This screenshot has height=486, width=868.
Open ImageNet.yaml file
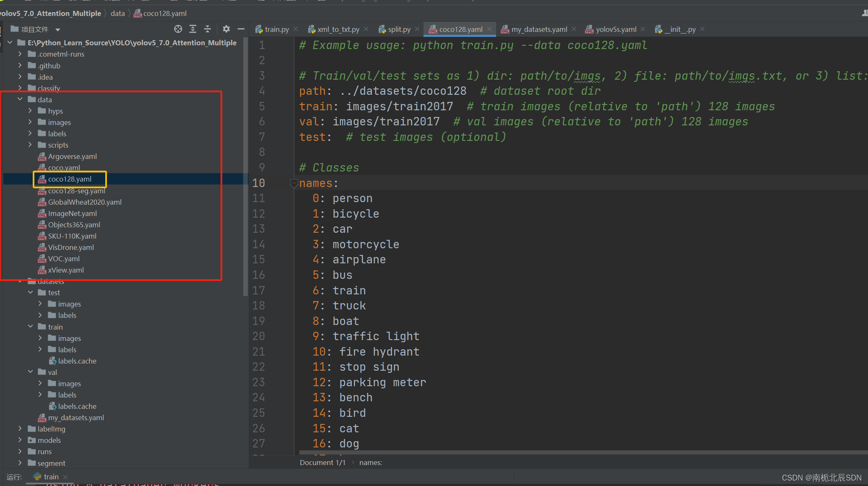[x=72, y=213]
